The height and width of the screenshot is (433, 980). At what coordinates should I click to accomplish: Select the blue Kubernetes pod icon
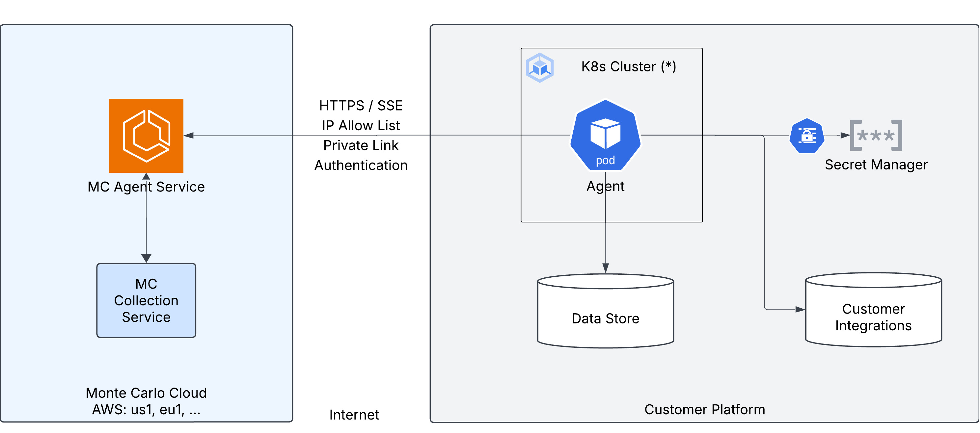605,135
